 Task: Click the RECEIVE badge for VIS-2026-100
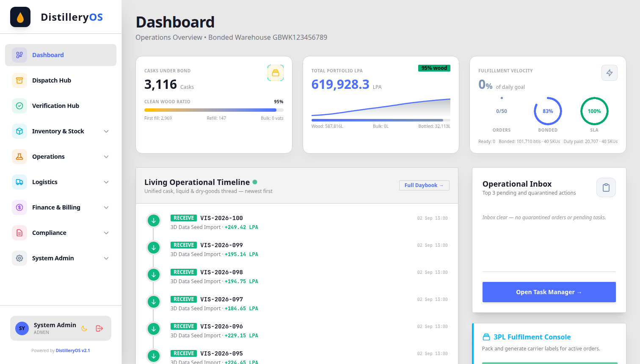point(184,218)
